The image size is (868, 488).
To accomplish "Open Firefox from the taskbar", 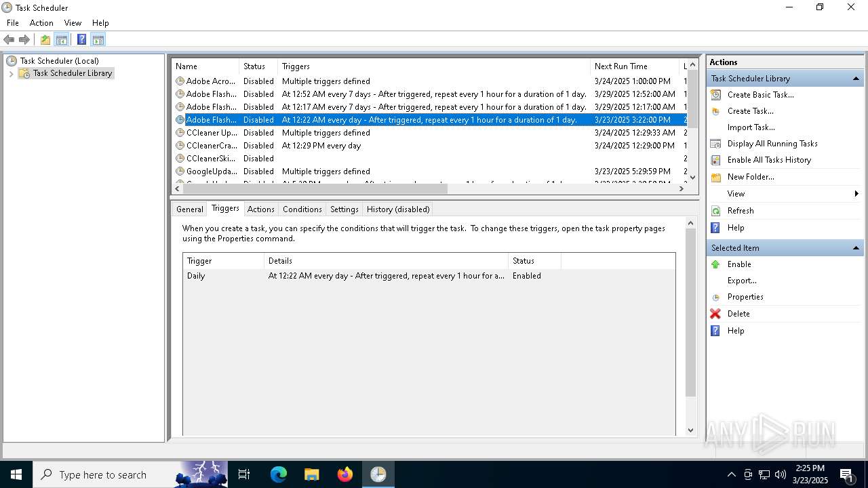I will click(345, 474).
